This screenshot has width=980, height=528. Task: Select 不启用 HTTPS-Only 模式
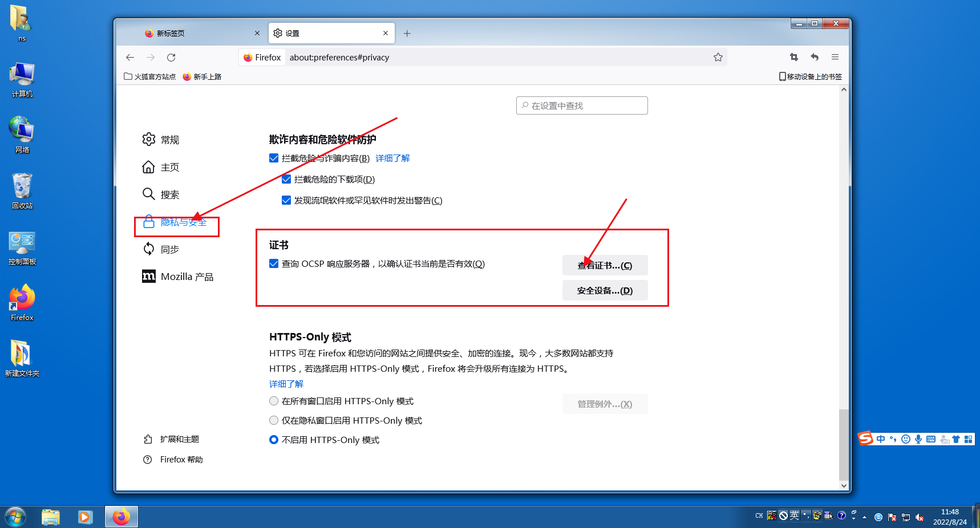click(274, 440)
